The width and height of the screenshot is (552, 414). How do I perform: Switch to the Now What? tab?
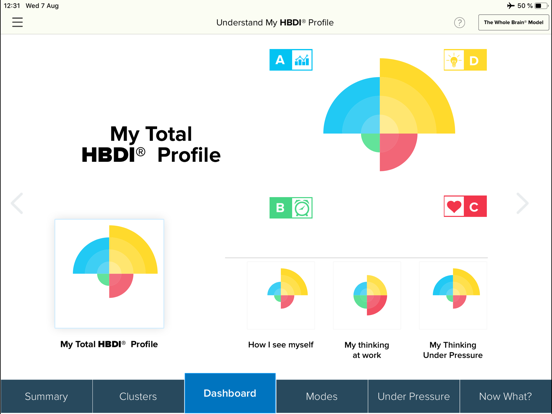click(x=506, y=396)
